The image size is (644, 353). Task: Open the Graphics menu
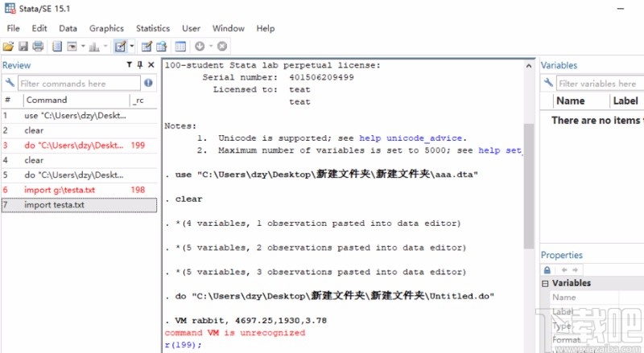coord(106,28)
